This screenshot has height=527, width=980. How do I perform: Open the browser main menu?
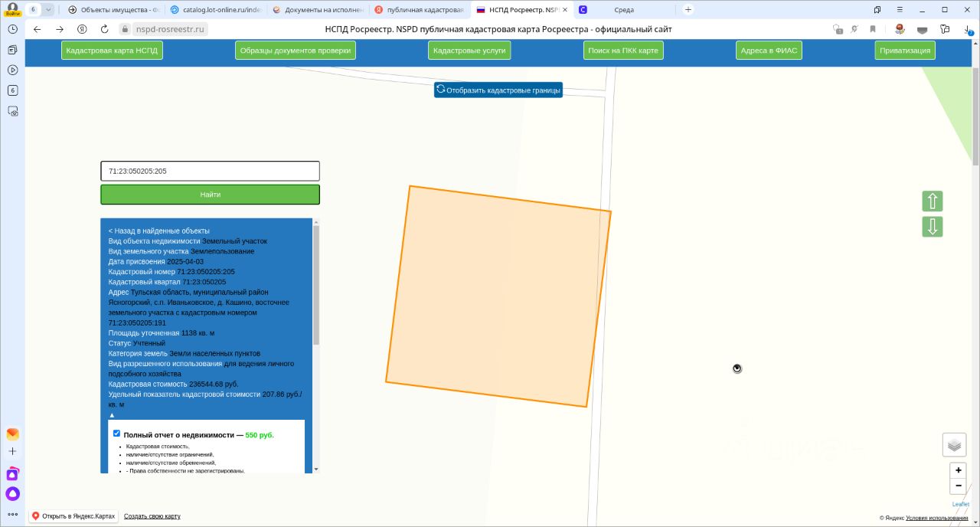coord(900,10)
